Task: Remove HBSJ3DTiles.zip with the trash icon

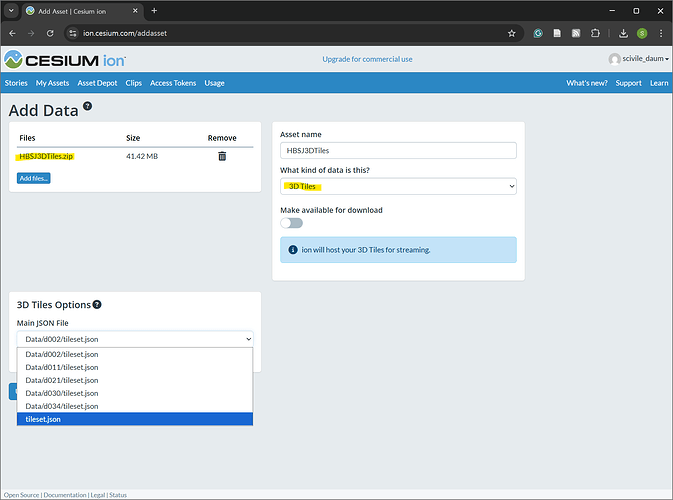Action: [222, 156]
